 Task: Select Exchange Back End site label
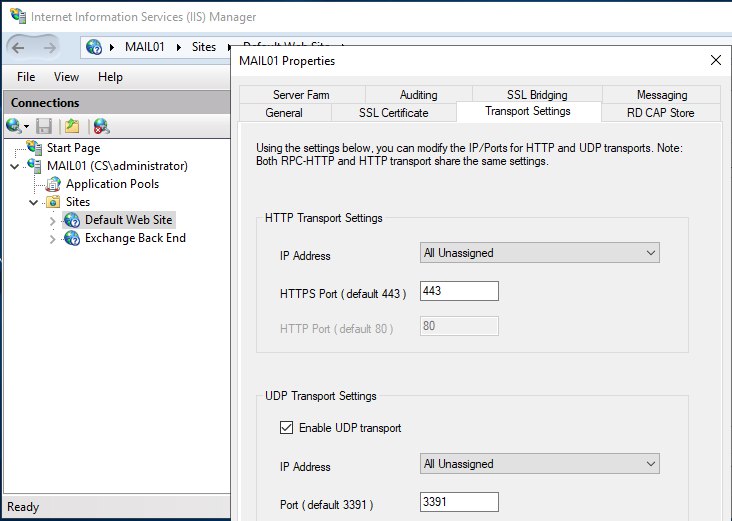[x=135, y=238]
